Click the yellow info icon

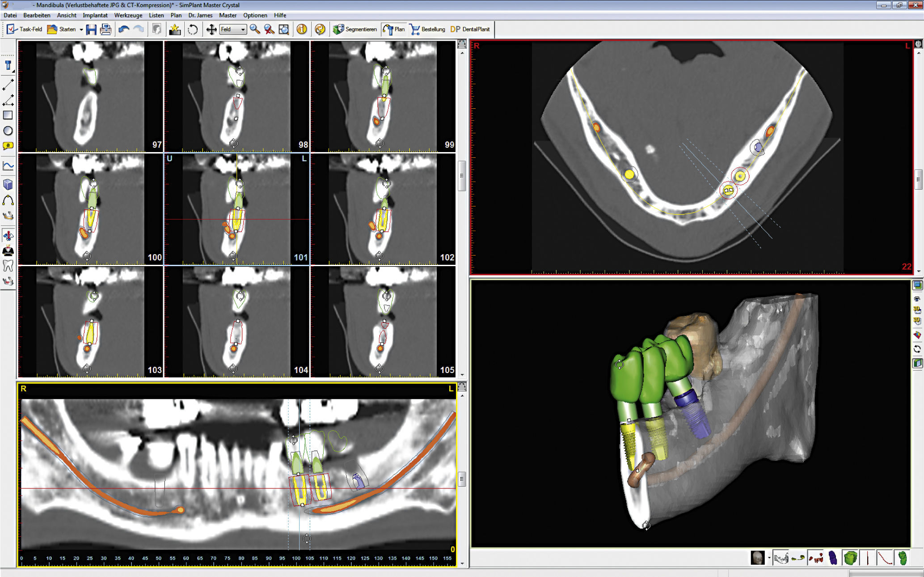pyautogui.click(x=302, y=30)
